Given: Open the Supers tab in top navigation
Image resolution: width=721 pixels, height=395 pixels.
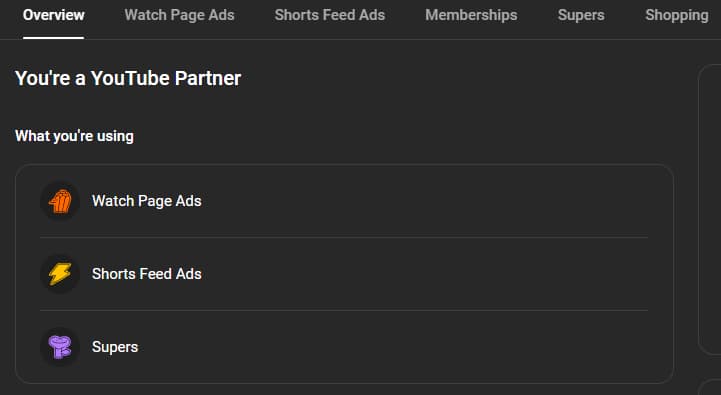Looking at the screenshot, I should tap(581, 15).
